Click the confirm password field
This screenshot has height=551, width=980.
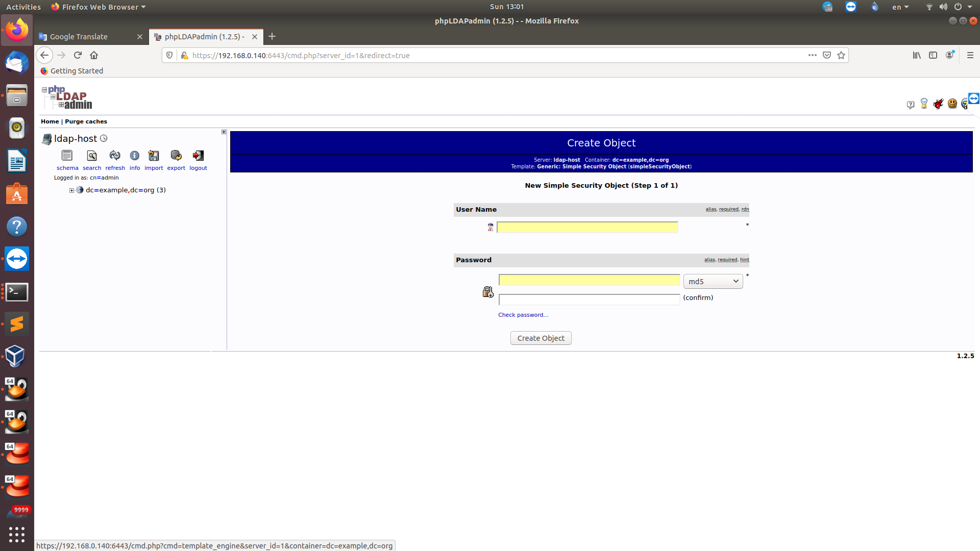pos(589,299)
